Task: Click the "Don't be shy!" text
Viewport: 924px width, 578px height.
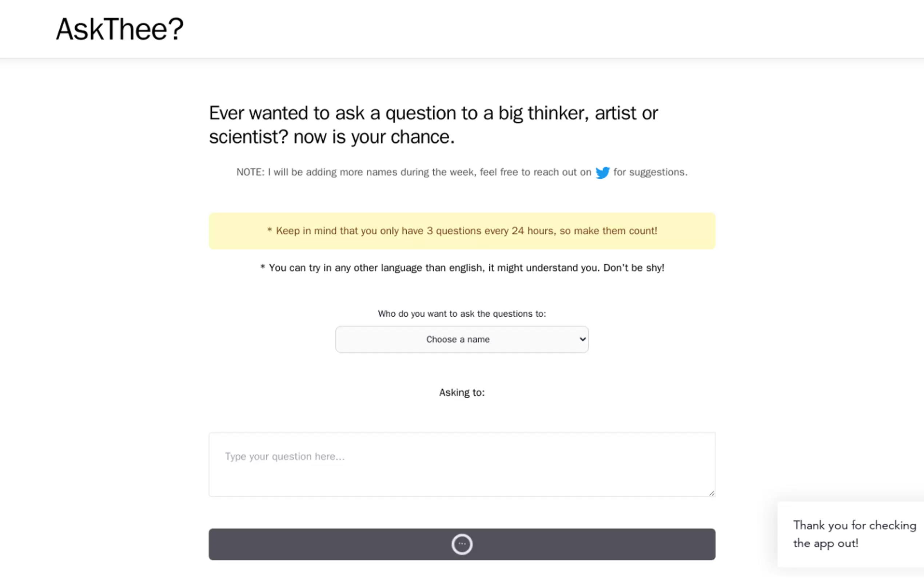Action: [634, 268]
